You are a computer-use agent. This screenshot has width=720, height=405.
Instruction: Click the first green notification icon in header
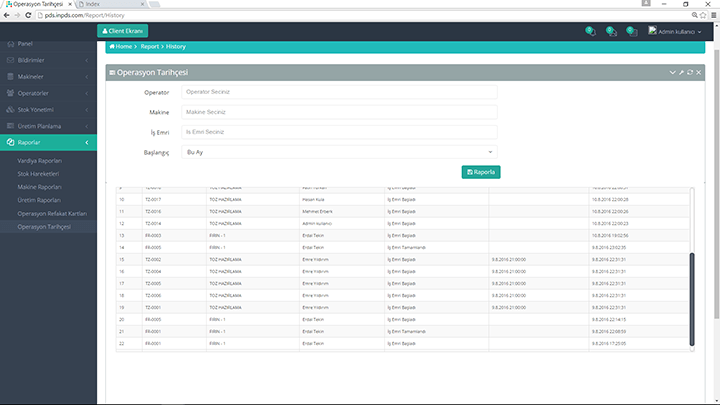point(591,31)
